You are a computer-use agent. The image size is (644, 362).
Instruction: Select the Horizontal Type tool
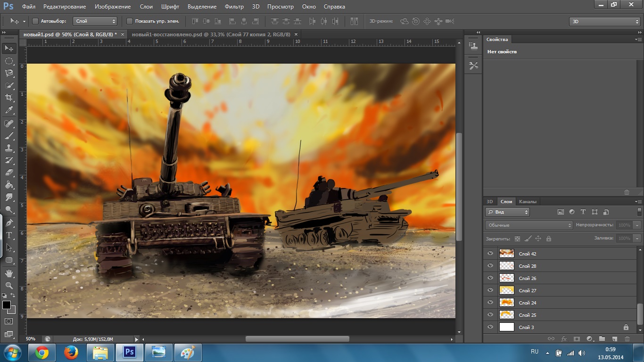pos(9,235)
